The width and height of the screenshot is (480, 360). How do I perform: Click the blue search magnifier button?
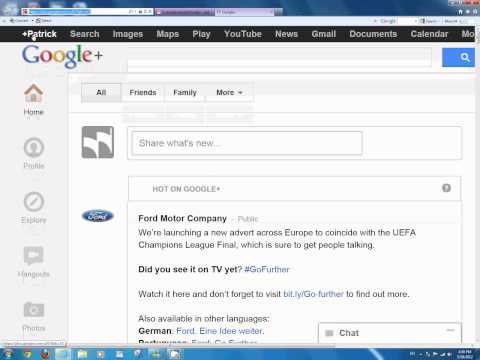[458, 57]
